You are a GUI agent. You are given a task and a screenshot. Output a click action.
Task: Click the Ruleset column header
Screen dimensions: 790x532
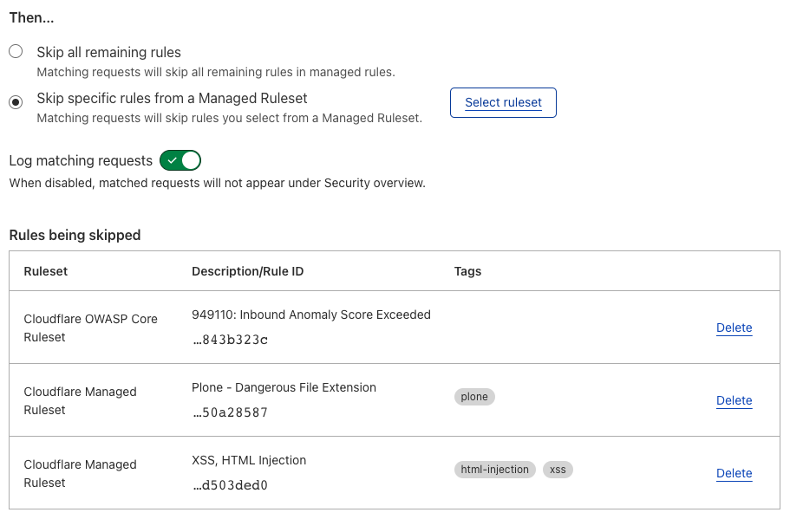[x=46, y=271]
